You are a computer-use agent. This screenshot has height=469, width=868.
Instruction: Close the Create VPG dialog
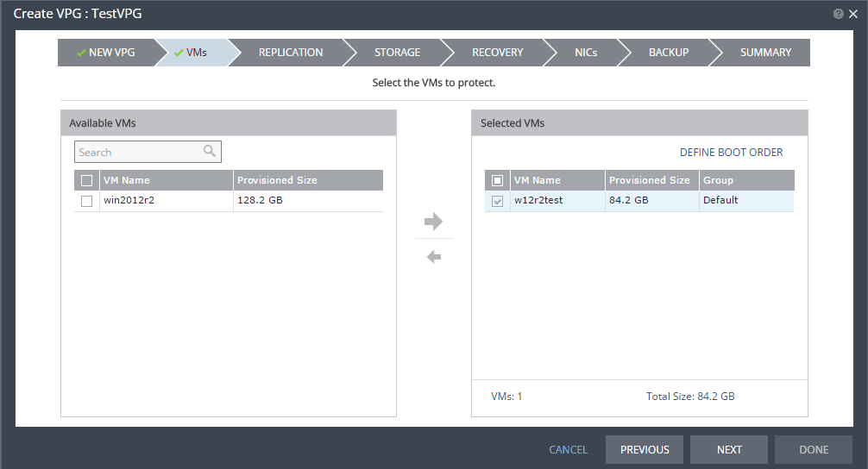tap(853, 14)
